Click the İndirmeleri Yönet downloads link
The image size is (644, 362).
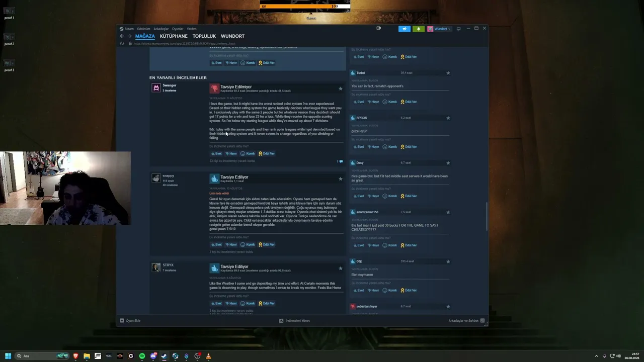click(x=294, y=320)
